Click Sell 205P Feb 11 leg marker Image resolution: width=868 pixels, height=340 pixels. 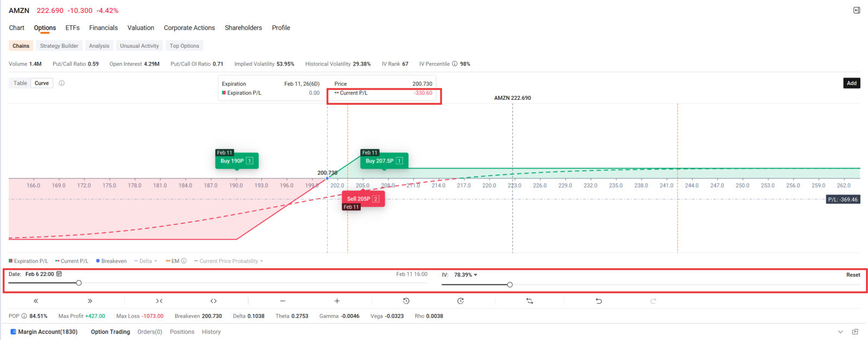point(363,198)
